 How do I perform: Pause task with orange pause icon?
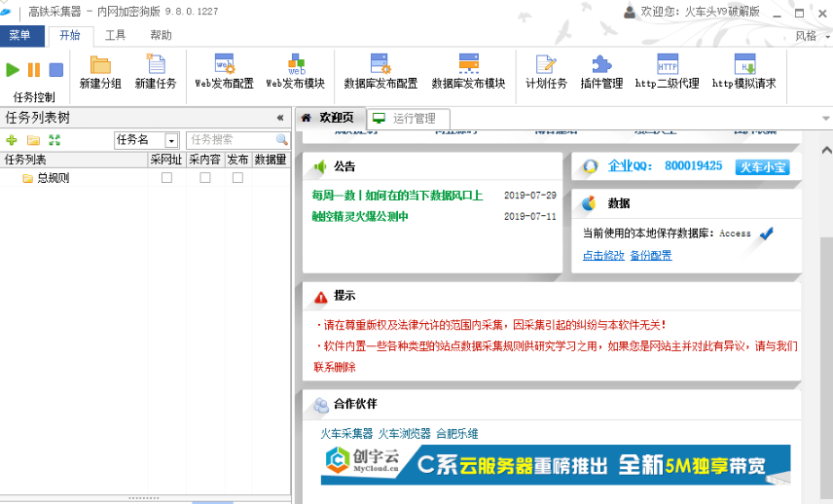(x=34, y=70)
